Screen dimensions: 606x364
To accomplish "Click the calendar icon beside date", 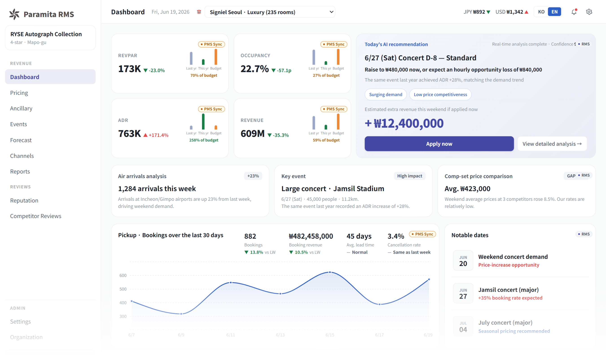I will [x=199, y=12].
